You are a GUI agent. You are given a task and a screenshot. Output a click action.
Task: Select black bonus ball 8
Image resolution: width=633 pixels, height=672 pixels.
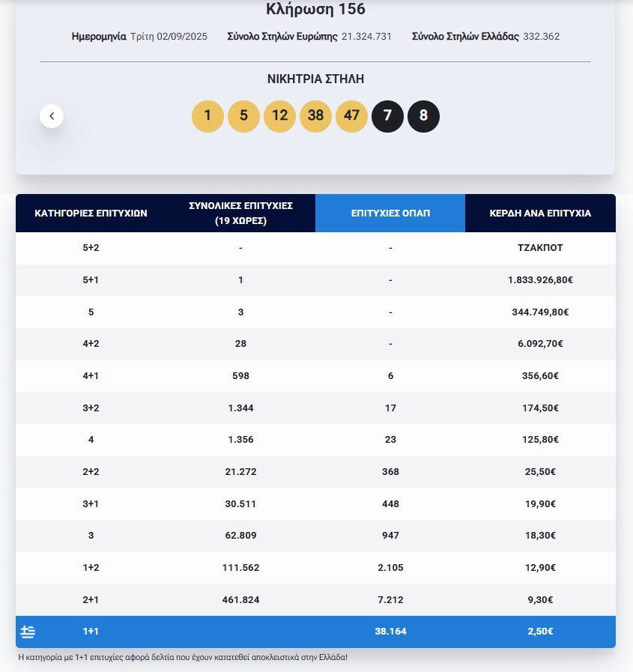pyautogui.click(x=423, y=116)
